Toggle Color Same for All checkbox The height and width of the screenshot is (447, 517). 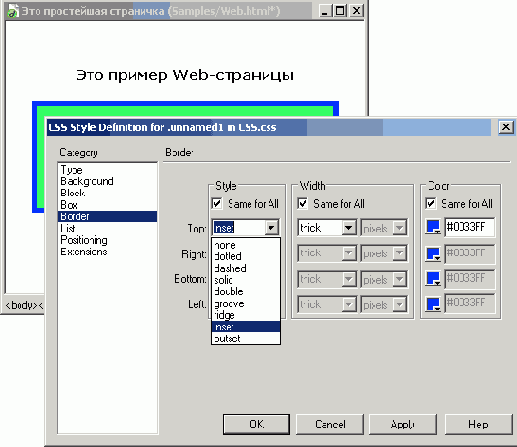pos(430,203)
